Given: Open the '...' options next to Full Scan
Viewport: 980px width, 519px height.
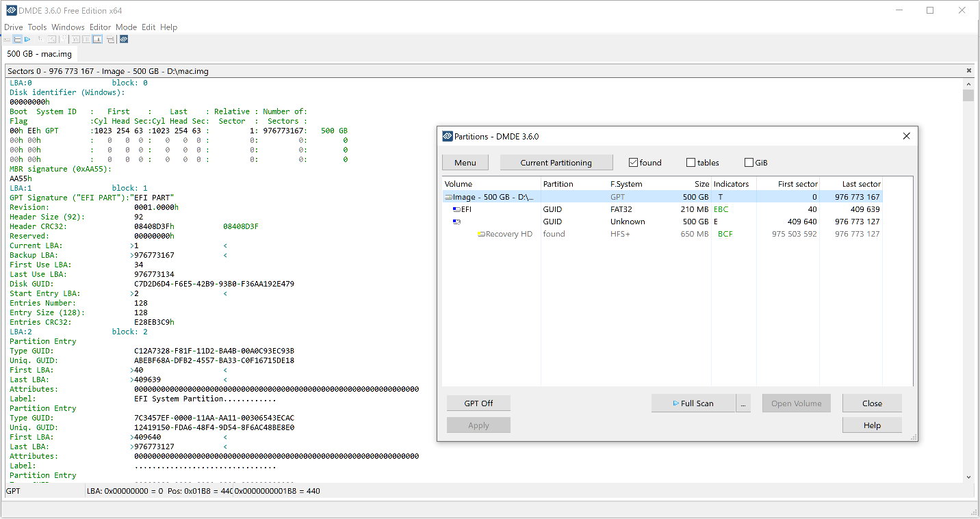Looking at the screenshot, I should click(744, 403).
